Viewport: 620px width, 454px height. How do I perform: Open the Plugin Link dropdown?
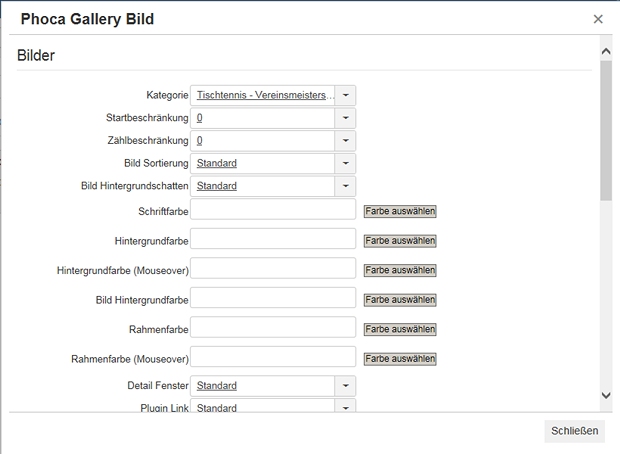coord(345,408)
